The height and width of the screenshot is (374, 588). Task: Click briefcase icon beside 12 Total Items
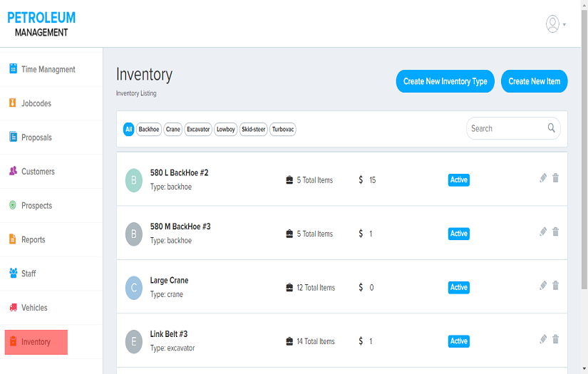tap(289, 287)
